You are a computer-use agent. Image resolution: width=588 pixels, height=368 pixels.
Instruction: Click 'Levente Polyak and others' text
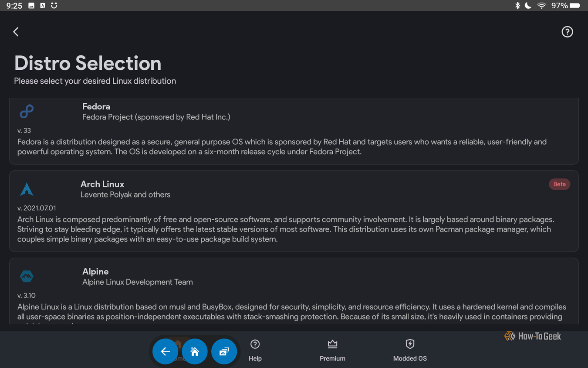point(125,194)
